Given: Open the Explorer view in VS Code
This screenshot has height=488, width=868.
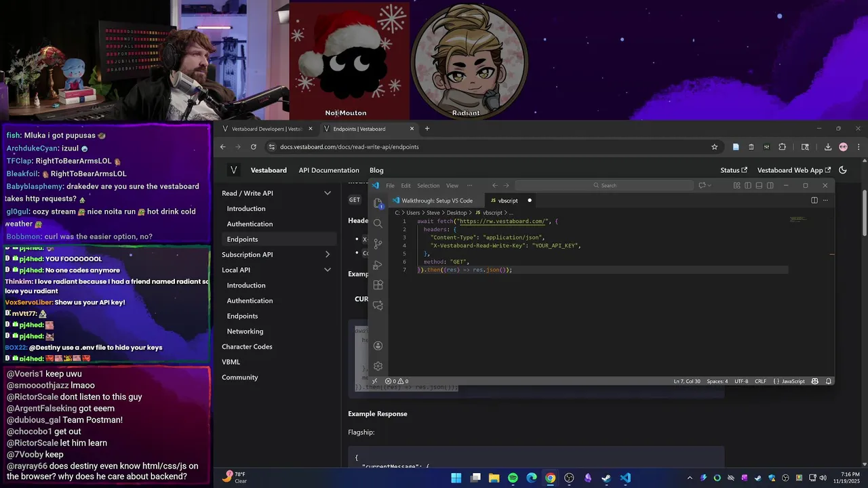Looking at the screenshot, I should click(x=378, y=203).
